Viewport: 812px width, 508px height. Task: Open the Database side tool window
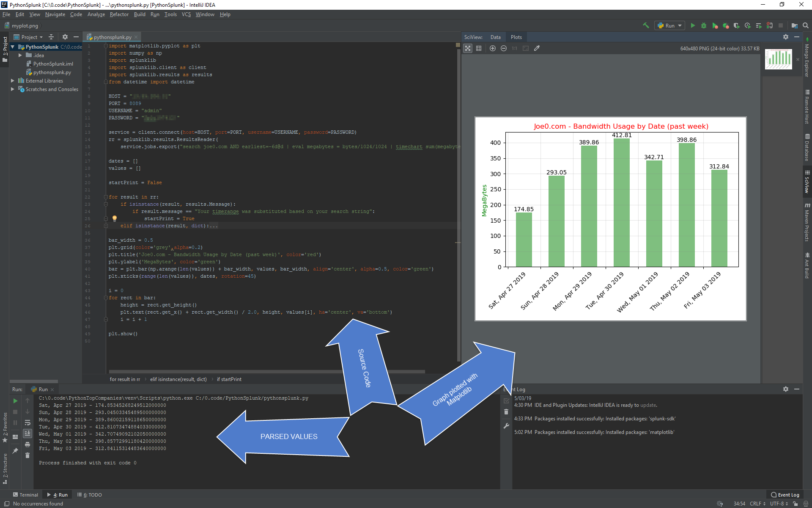[807, 148]
